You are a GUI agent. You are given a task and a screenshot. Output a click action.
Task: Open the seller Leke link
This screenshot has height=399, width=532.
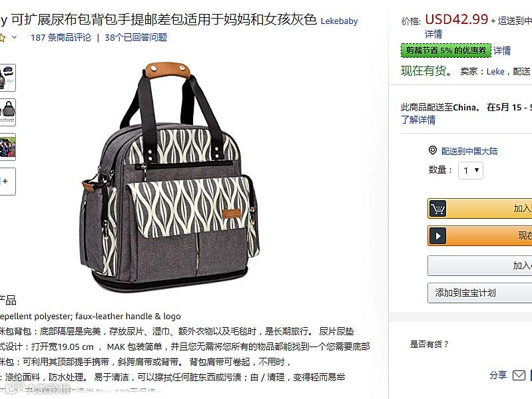click(x=495, y=72)
